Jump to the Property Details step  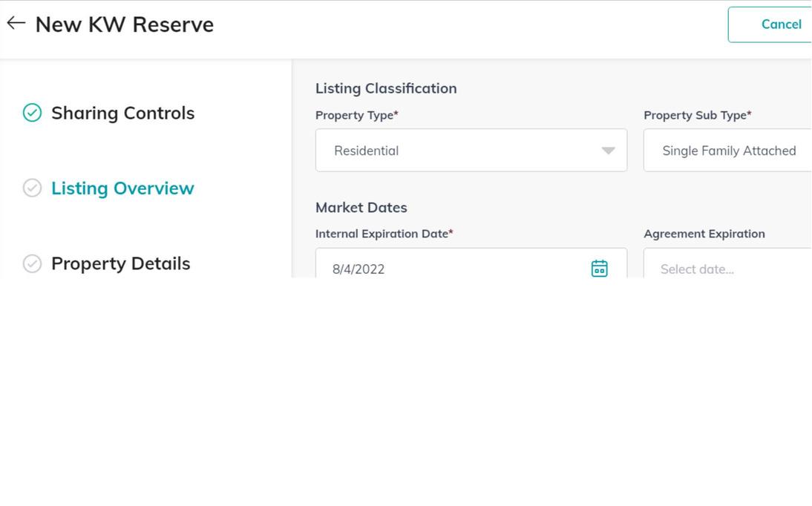[x=120, y=263]
